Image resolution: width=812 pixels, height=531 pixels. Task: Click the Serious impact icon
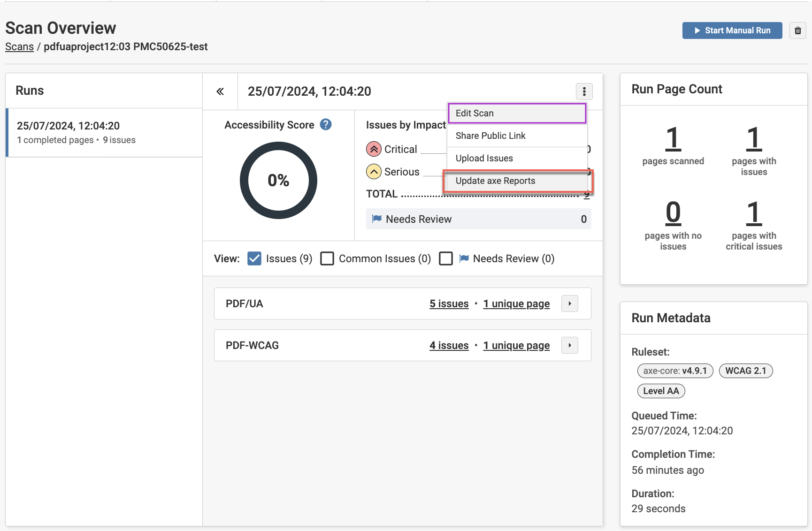point(374,172)
